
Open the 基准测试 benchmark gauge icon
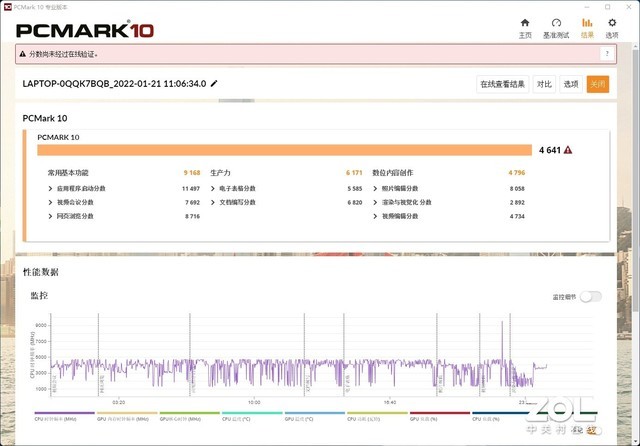click(556, 23)
